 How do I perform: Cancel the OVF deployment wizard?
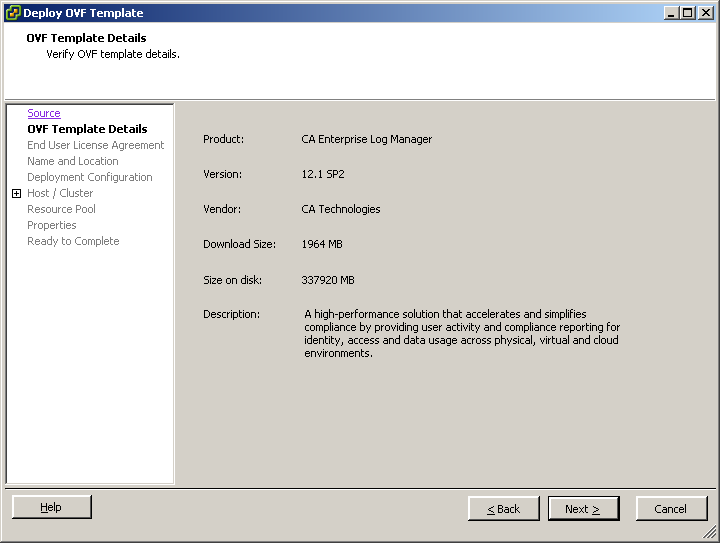click(670, 509)
